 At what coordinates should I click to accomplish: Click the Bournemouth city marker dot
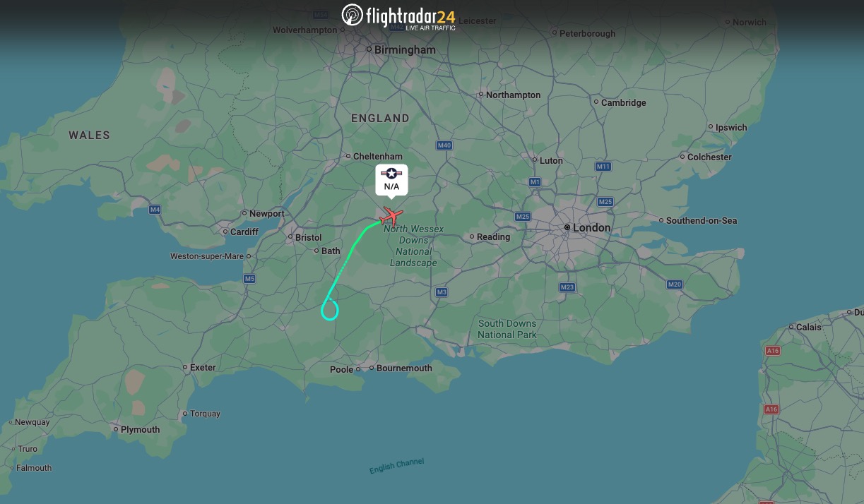(372, 368)
